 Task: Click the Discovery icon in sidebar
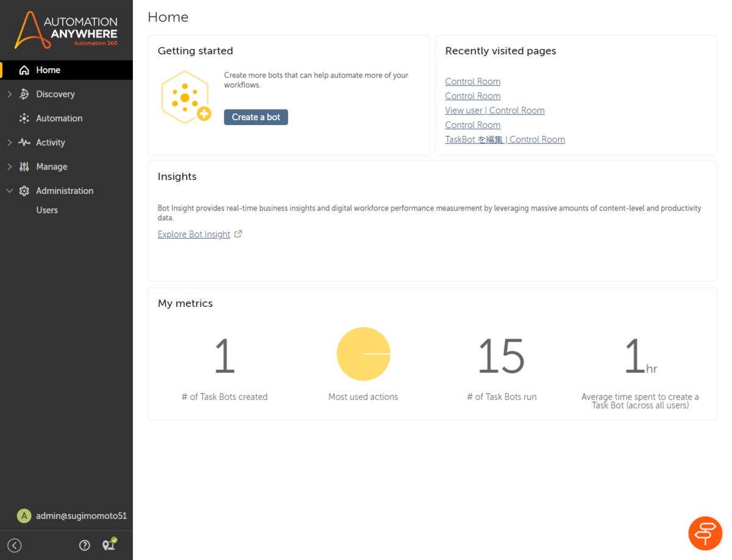click(24, 94)
